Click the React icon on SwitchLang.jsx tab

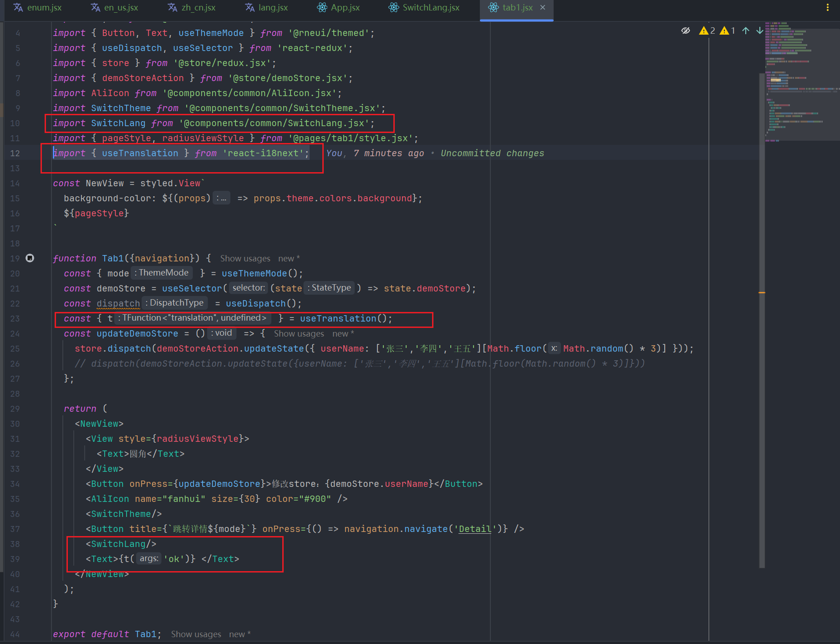tap(394, 7)
